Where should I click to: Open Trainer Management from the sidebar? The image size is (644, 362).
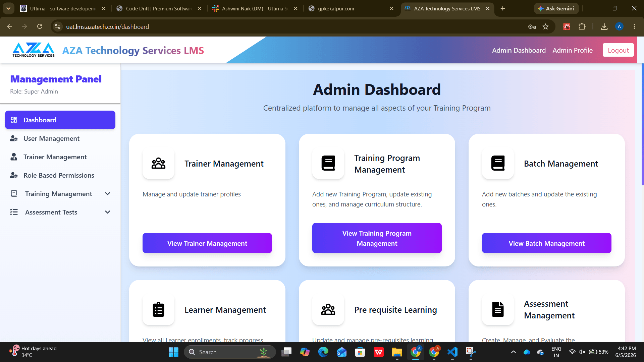60,157
